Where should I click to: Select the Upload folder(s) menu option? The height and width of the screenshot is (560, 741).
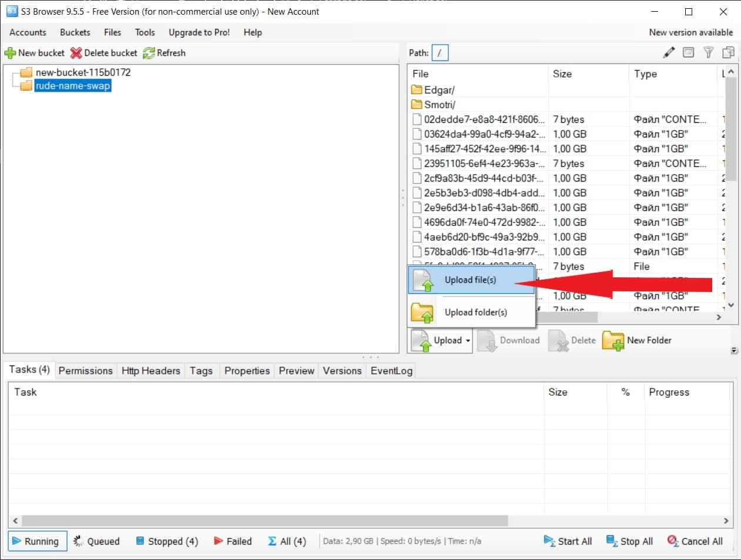pos(471,312)
